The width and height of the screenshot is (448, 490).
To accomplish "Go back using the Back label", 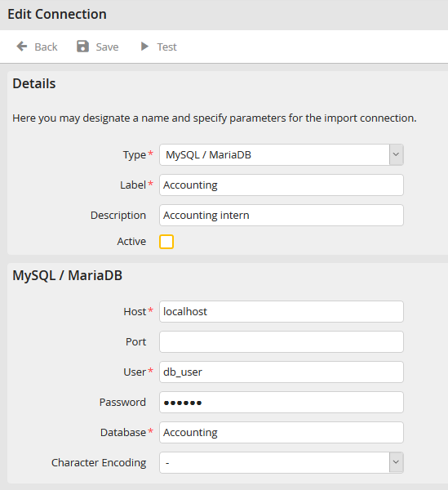I will point(46,47).
